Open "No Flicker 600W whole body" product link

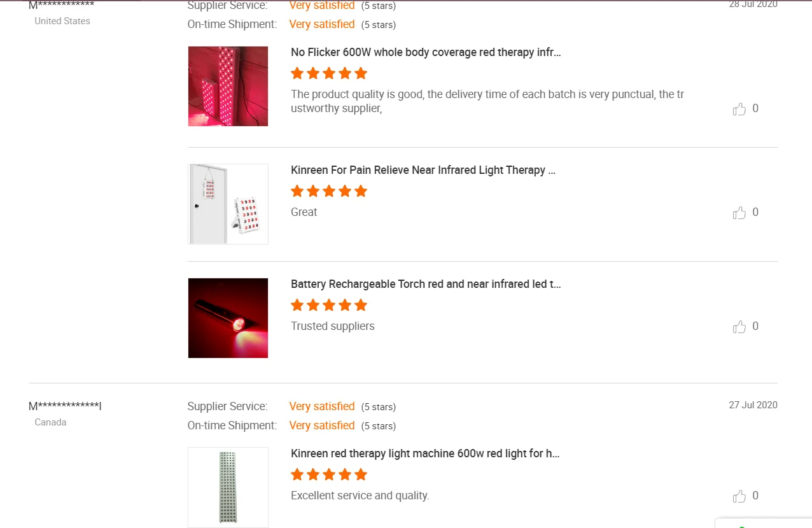click(426, 52)
